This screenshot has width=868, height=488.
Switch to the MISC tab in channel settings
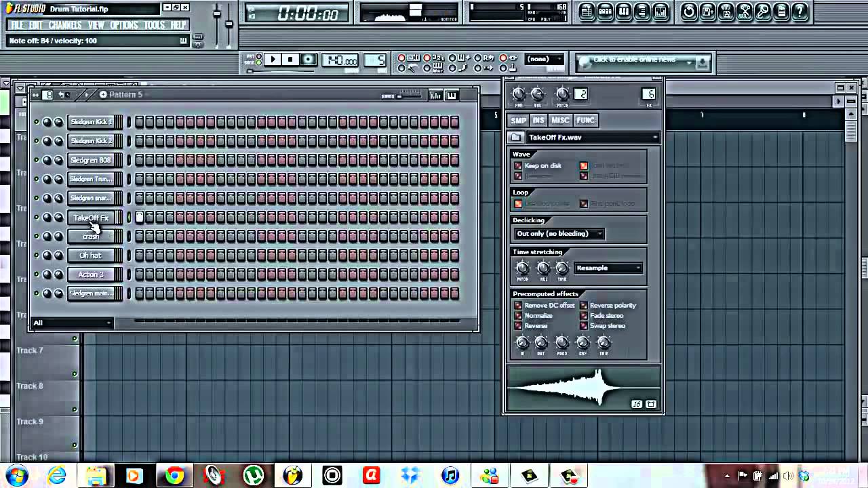560,121
